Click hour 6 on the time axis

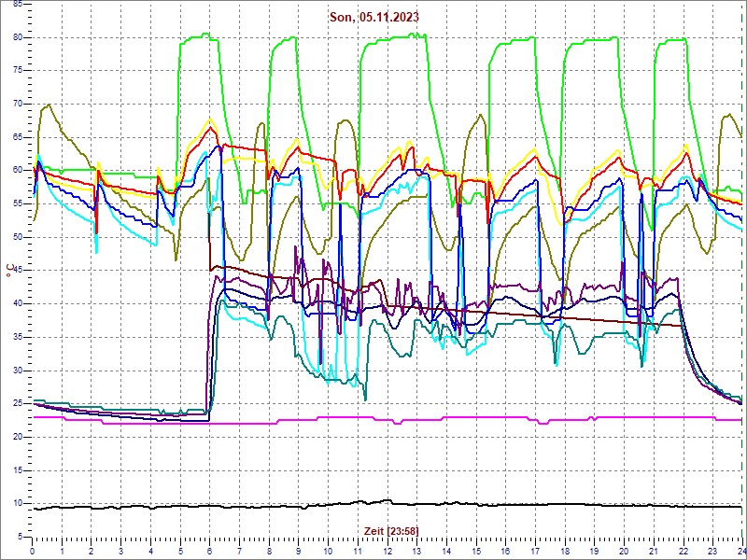pos(209,552)
